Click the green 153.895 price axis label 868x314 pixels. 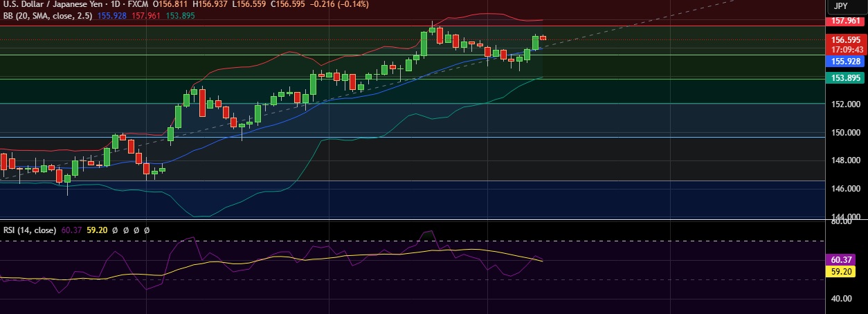(x=846, y=78)
